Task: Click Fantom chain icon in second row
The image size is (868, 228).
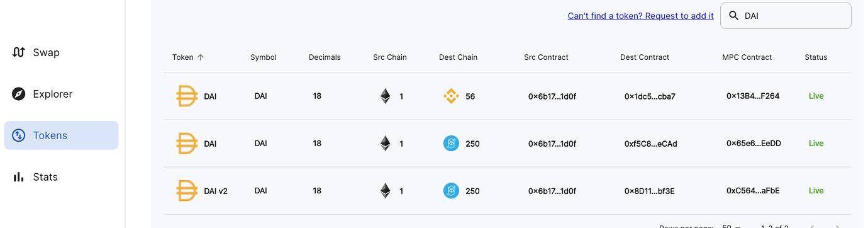Action: point(451,144)
